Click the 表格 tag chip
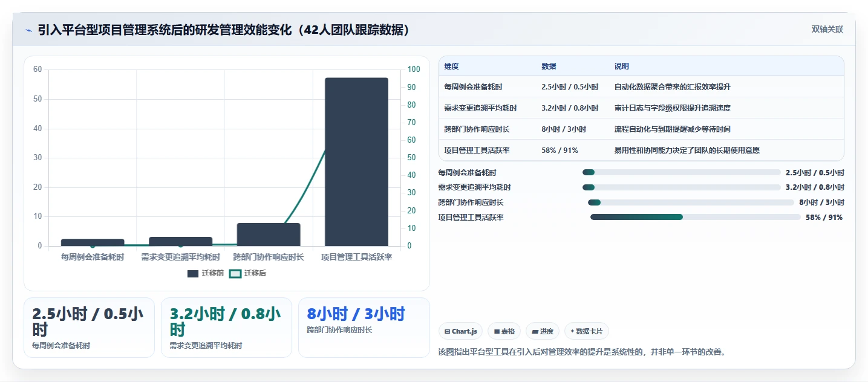The height and width of the screenshot is (382, 868). [x=504, y=331]
